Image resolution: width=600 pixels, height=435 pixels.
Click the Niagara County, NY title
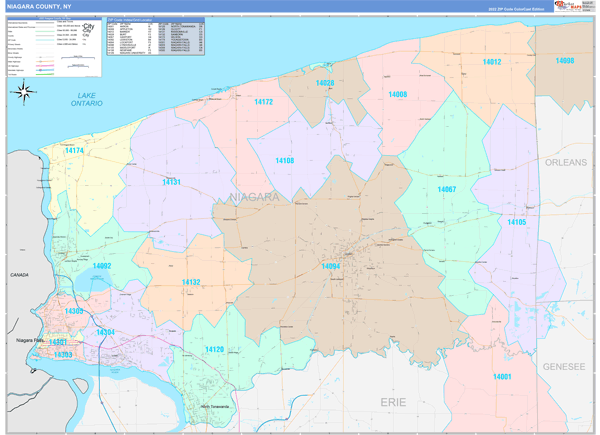coord(41,6)
